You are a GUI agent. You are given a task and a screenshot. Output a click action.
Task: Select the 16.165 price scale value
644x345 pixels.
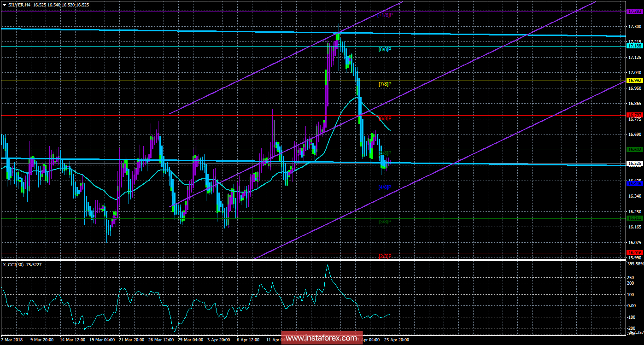[x=635, y=227]
